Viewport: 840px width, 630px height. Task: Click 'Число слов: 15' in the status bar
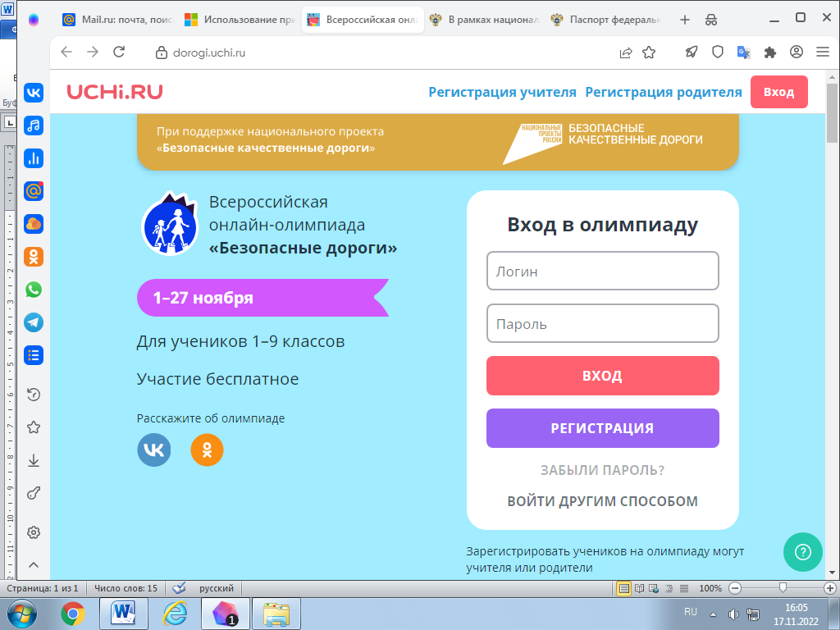[126, 588]
